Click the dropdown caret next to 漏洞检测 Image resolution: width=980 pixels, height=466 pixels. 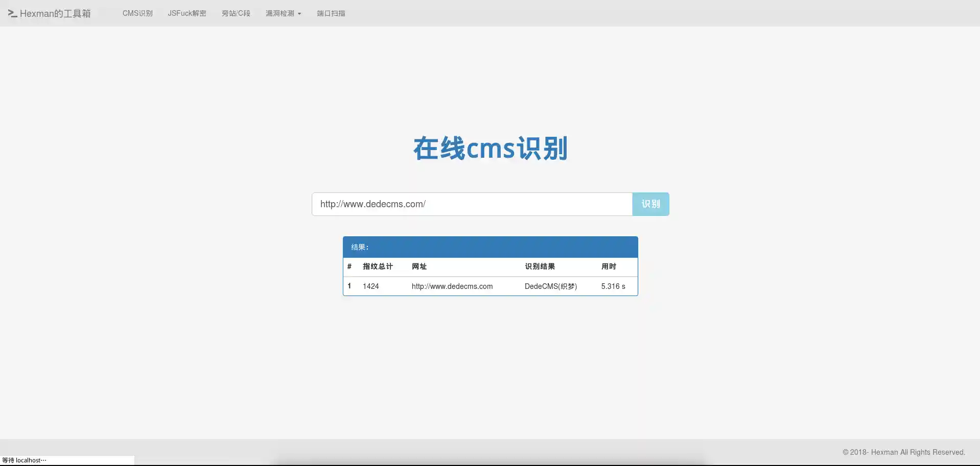298,13
